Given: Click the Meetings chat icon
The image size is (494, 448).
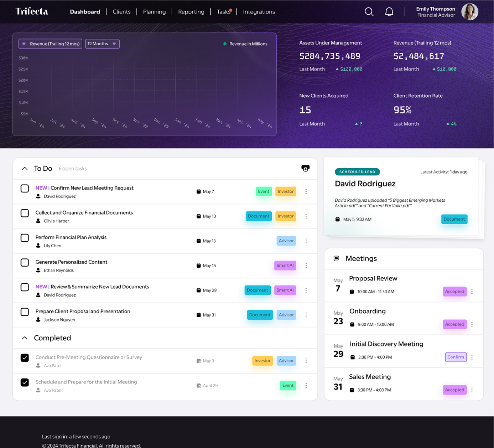Looking at the screenshot, I should 336,258.
